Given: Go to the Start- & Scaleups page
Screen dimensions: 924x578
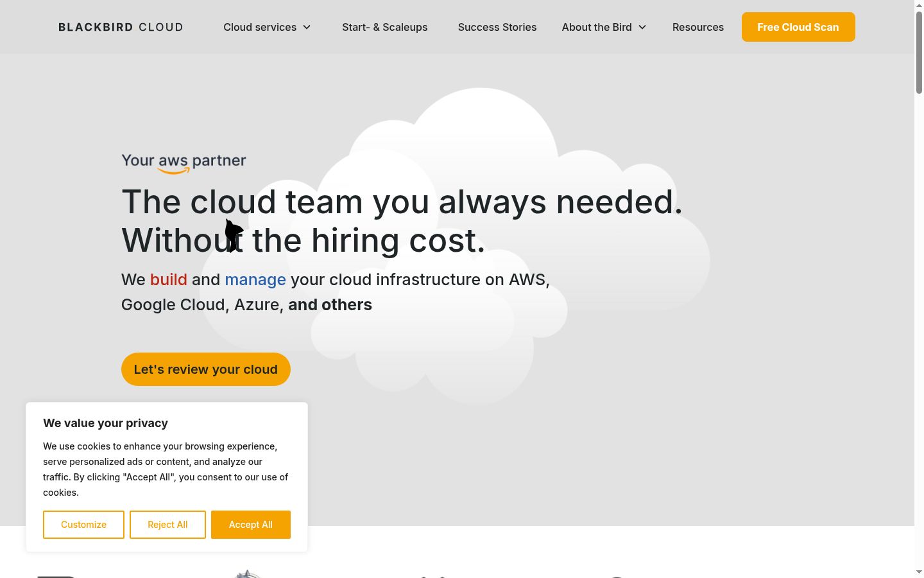Looking at the screenshot, I should click(x=385, y=27).
